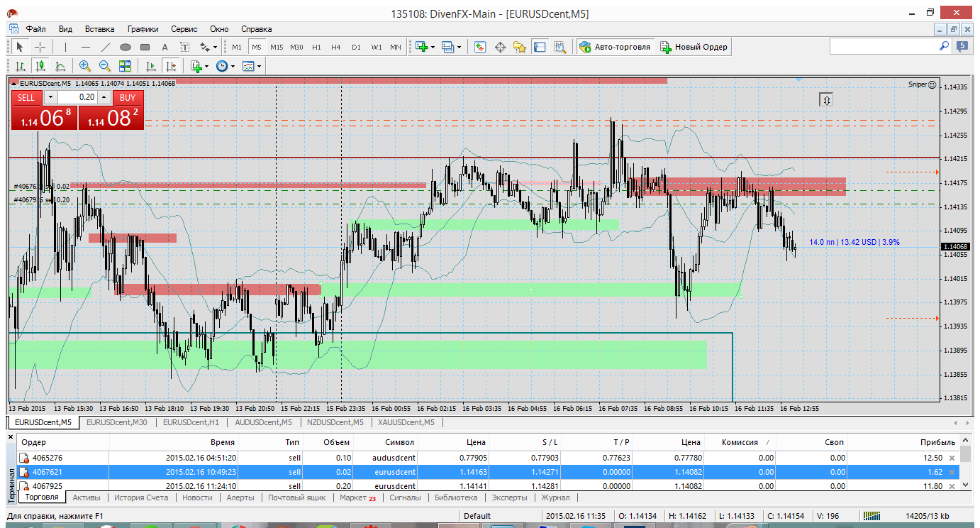Screen dimensions: 980x528
Task: Select the cursor arrow tool
Action: tap(20, 47)
